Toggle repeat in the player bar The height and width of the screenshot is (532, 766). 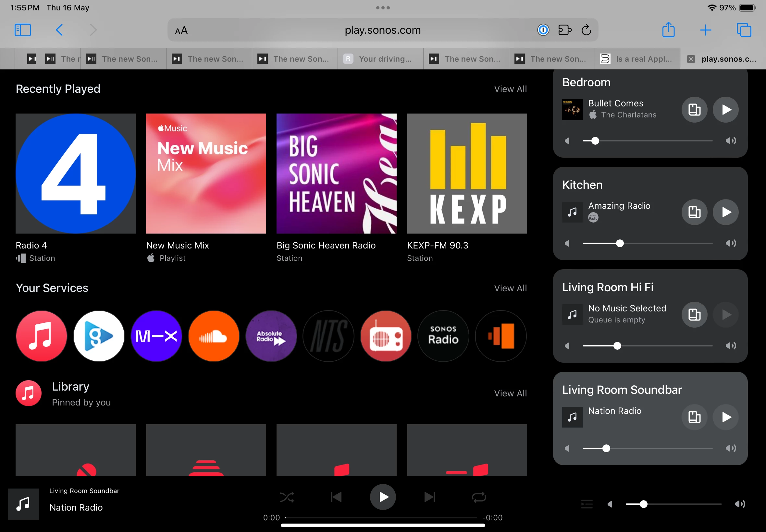point(479,497)
